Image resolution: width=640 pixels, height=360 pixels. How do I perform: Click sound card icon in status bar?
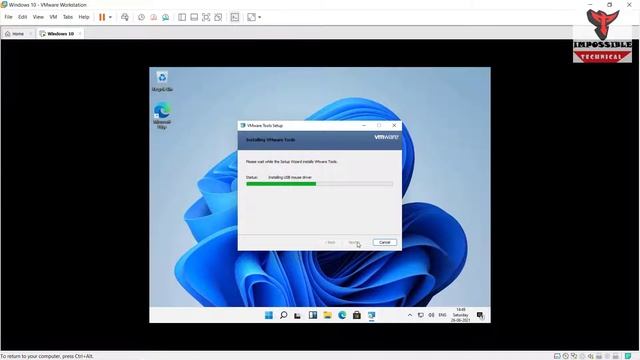tap(591, 356)
